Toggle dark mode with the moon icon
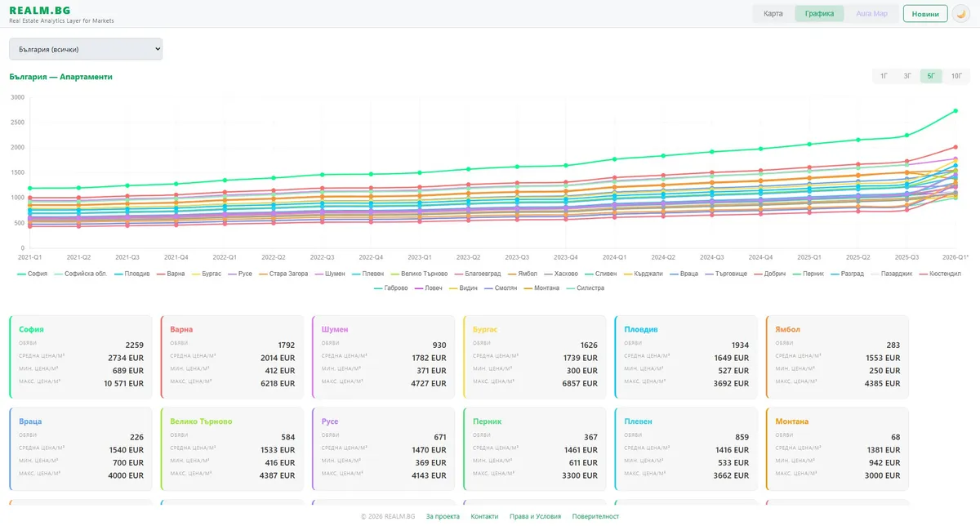The height and width of the screenshot is (526, 980). tap(960, 14)
